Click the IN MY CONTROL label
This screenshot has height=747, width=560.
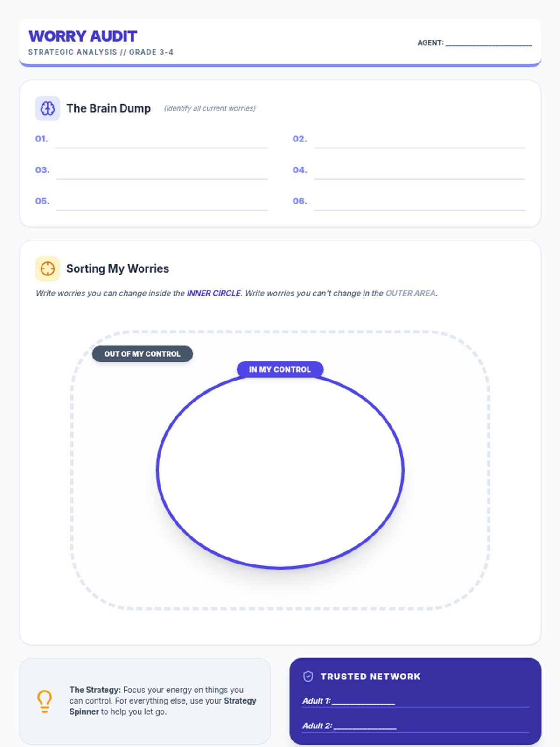280,369
